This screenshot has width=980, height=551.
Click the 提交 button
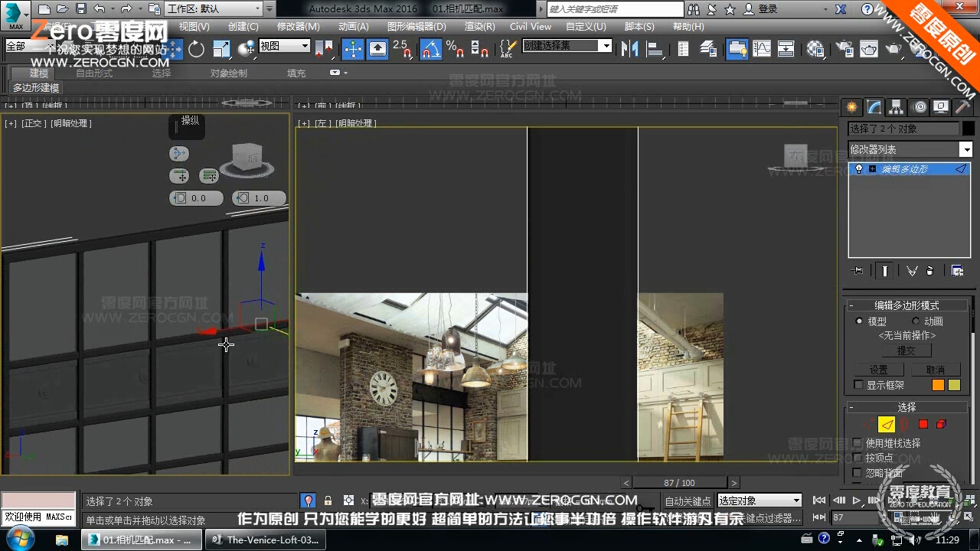coord(906,350)
